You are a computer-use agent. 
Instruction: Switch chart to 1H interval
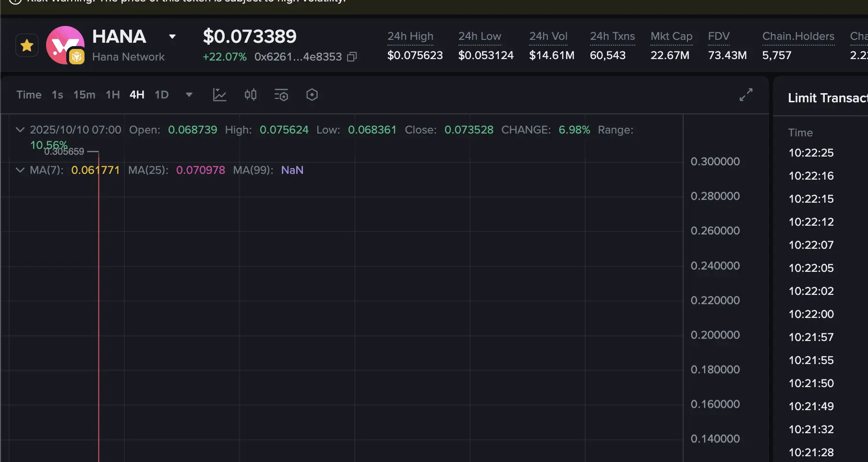point(113,95)
